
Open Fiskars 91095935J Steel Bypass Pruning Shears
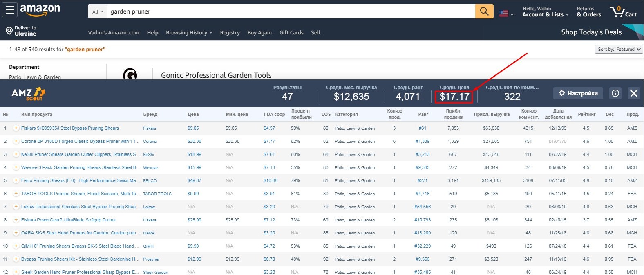tap(70, 128)
